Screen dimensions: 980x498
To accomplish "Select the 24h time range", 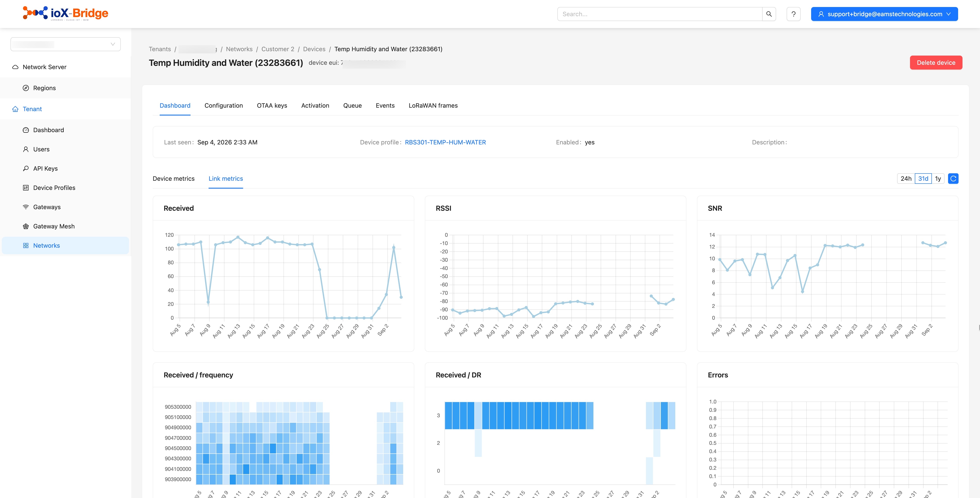I will (906, 178).
